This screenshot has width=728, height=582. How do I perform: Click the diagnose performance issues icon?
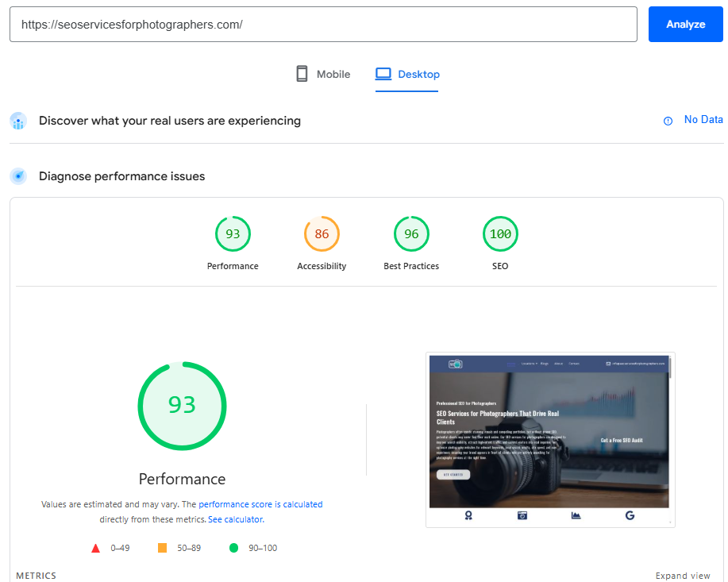point(18,176)
